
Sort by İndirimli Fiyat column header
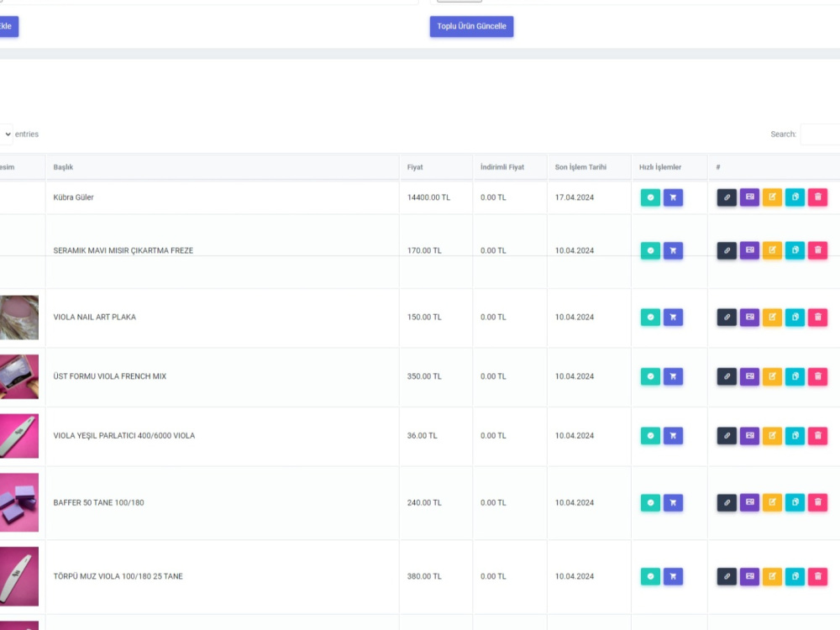click(510, 167)
